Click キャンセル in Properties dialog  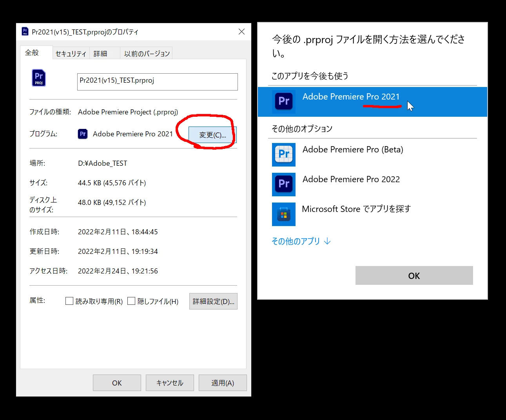click(170, 383)
